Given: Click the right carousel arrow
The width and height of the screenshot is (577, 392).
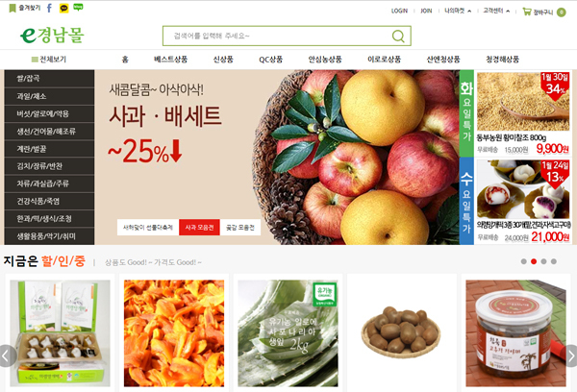Looking at the screenshot, I should (x=570, y=355).
